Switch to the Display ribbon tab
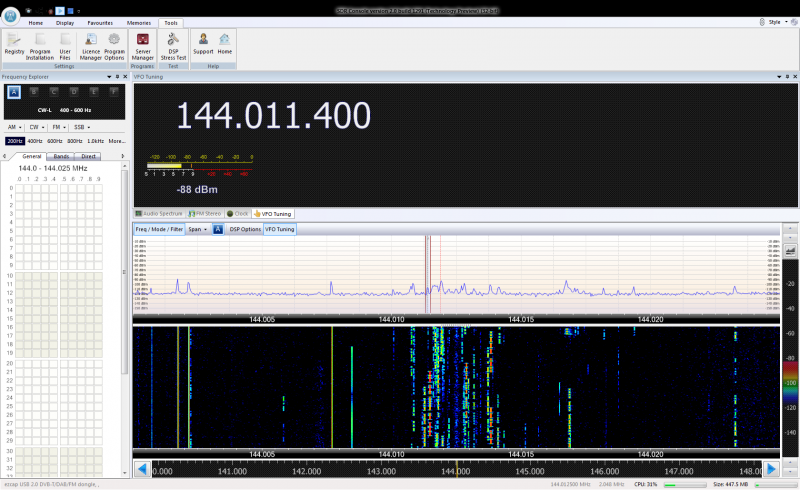800x490 pixels. click(x=65, y=21)
